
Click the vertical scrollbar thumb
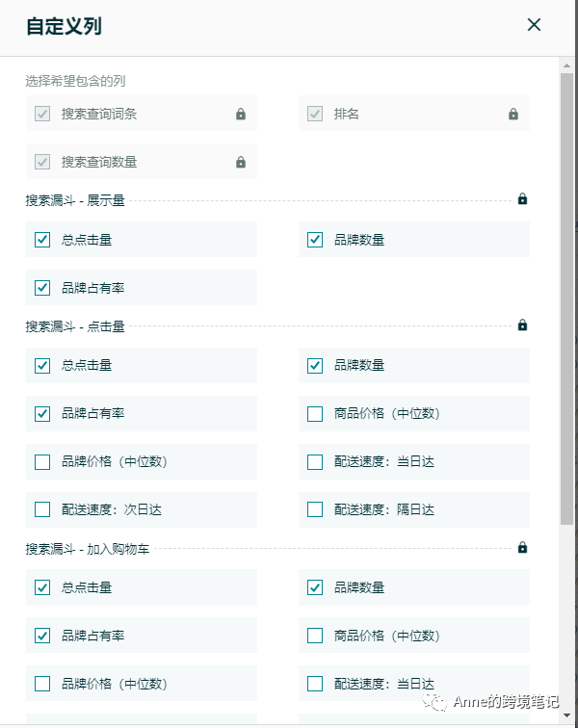(x=566, y=299)
